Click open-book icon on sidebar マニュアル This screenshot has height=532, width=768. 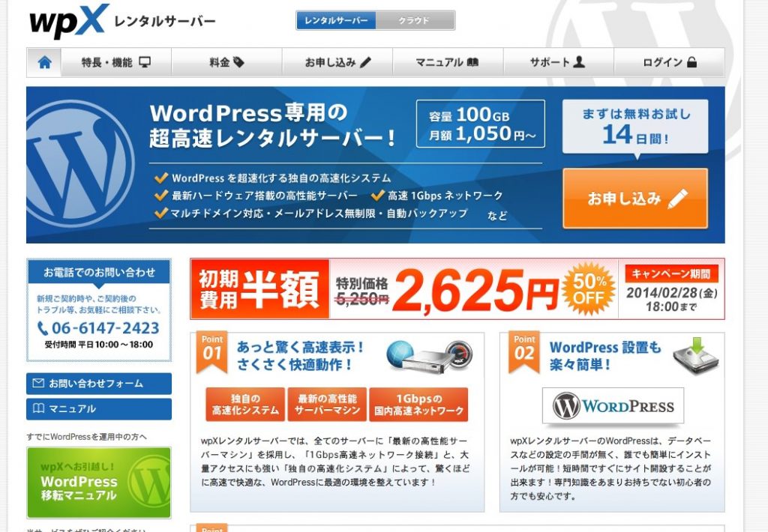coord(38,408)
